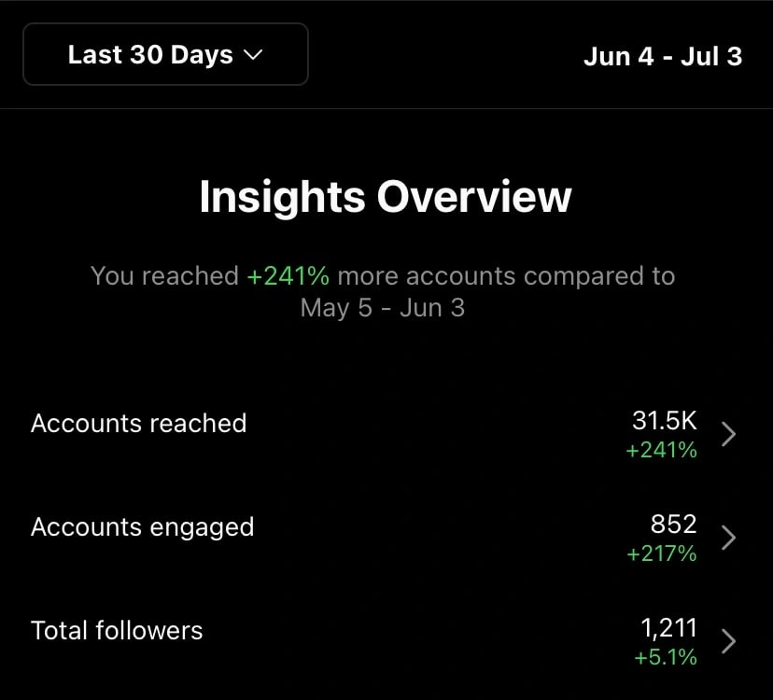Click the +5.1% follower growth figure

[666, 657]
